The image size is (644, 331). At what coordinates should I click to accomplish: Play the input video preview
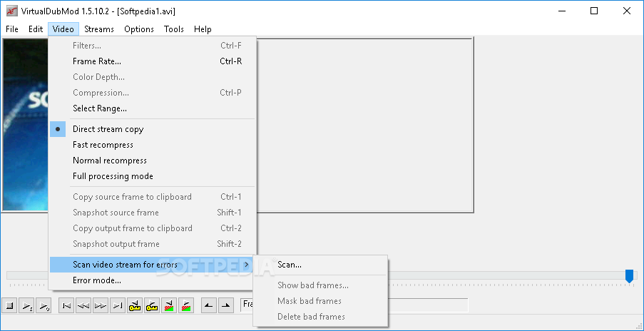tap(26, 305)
